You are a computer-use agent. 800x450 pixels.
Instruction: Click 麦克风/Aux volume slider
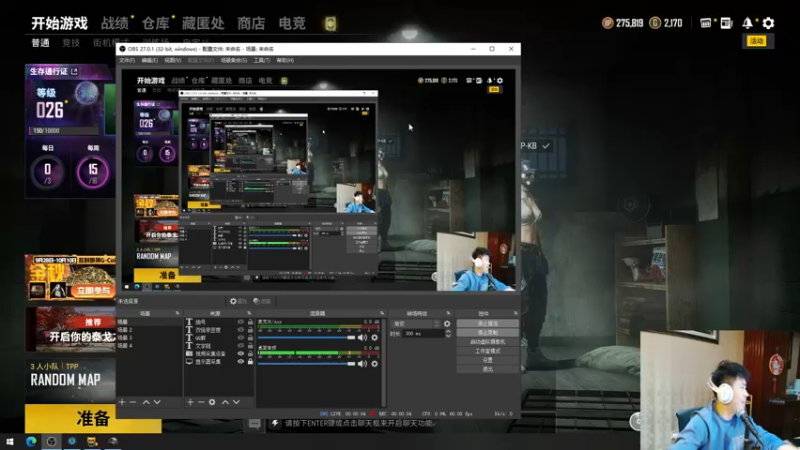coord(306,338)
